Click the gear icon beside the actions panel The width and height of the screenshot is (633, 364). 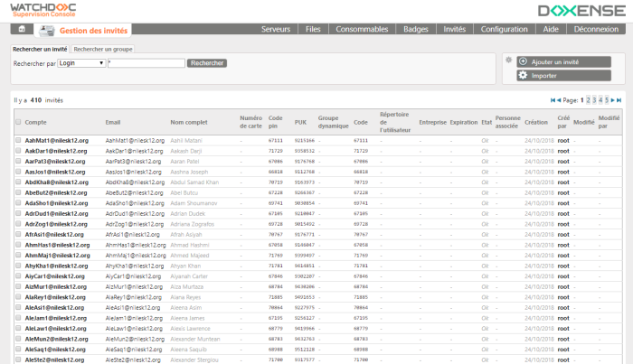point(509,61)
